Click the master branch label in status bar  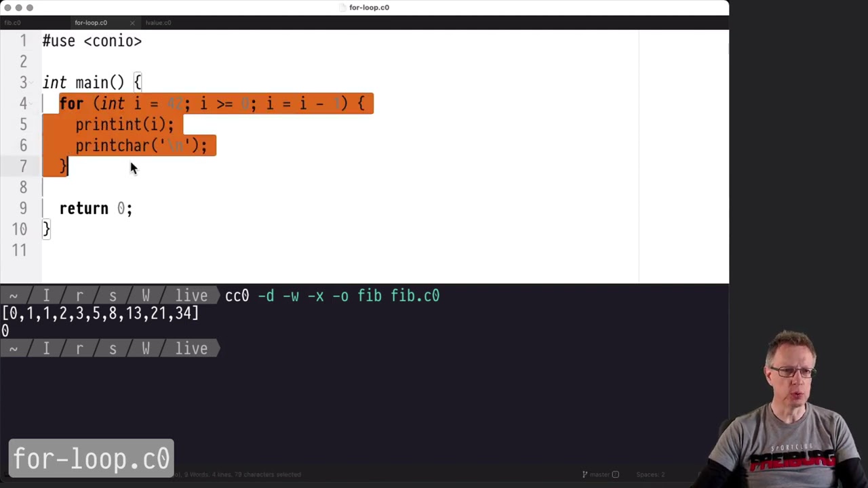point(601,474)
